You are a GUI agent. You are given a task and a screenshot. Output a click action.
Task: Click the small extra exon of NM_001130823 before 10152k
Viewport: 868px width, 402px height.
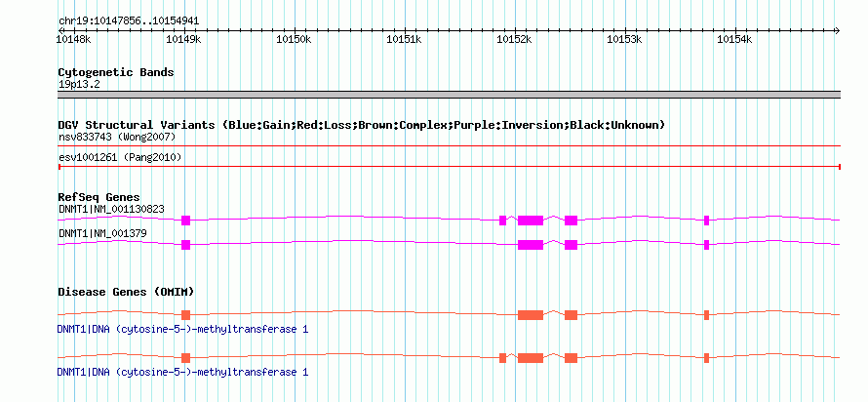[x=502, y=221]
